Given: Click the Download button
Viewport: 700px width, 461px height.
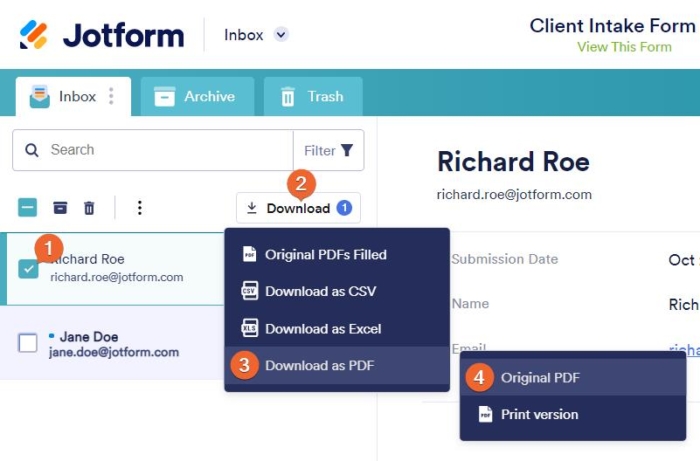Looking at the screenshot, I should 298,208.
